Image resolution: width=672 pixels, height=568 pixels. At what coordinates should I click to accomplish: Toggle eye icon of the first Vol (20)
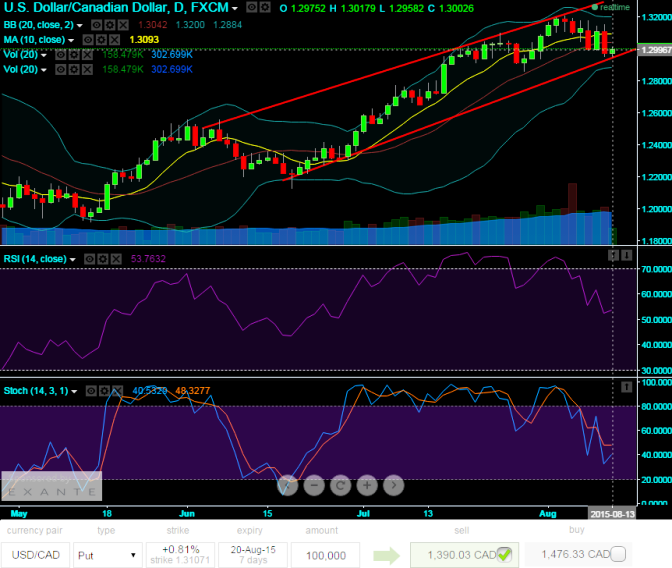61,54
